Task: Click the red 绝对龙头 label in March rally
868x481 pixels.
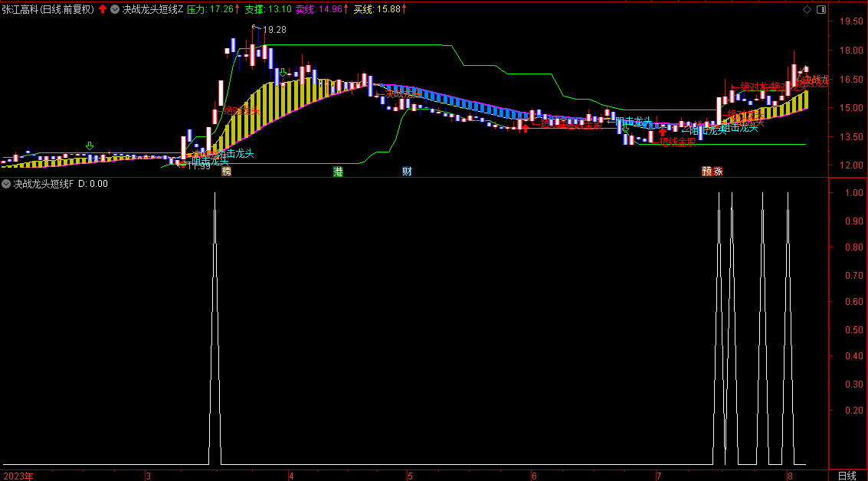Action: tap(241, 111)
